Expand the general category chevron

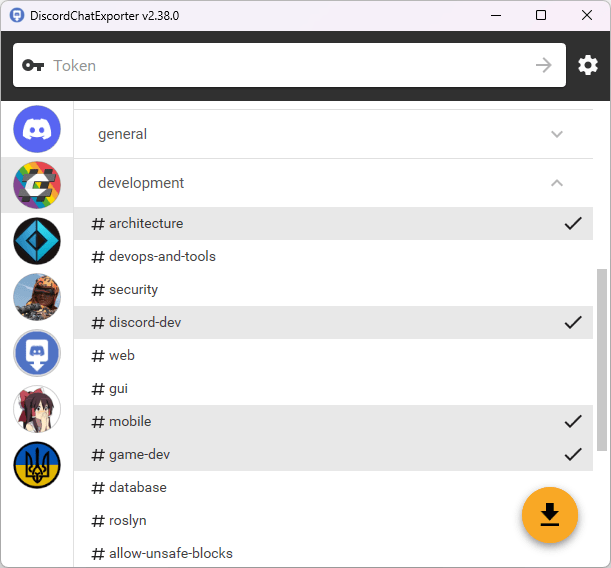pyautogui.click(x=557, y=134)
